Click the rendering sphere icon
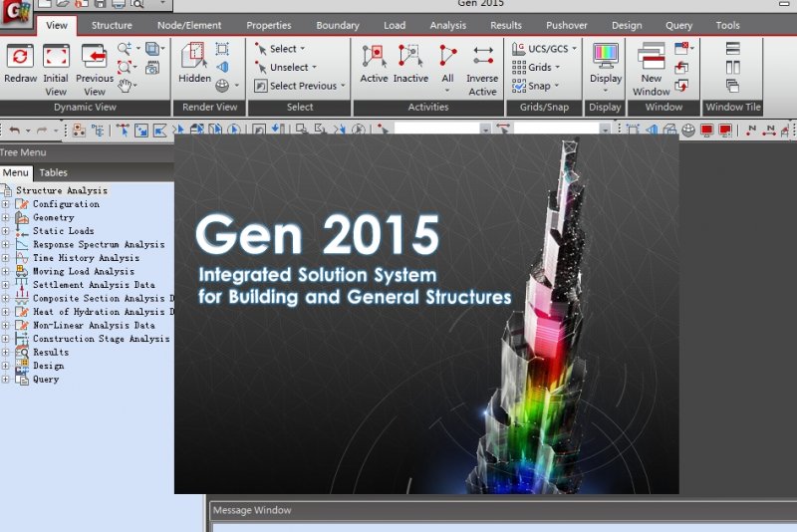This screenshot has width=797, height=532. pyautogui.click(x=222, y=86)
